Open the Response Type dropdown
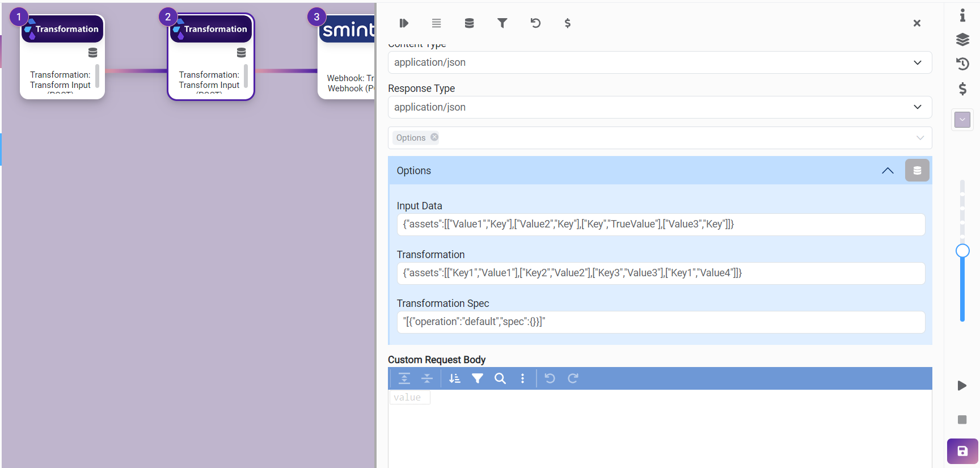 pos(659,107)
